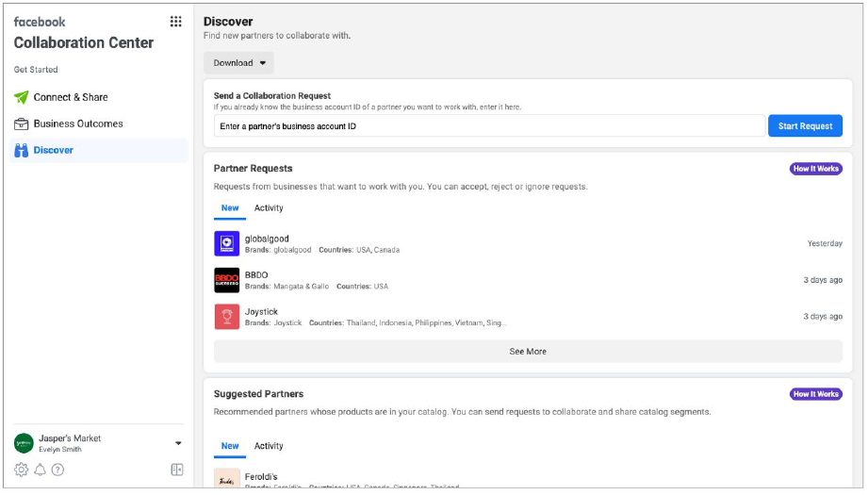Expand the Jasper's Market account switcher arrow

(x=178, y=443)
